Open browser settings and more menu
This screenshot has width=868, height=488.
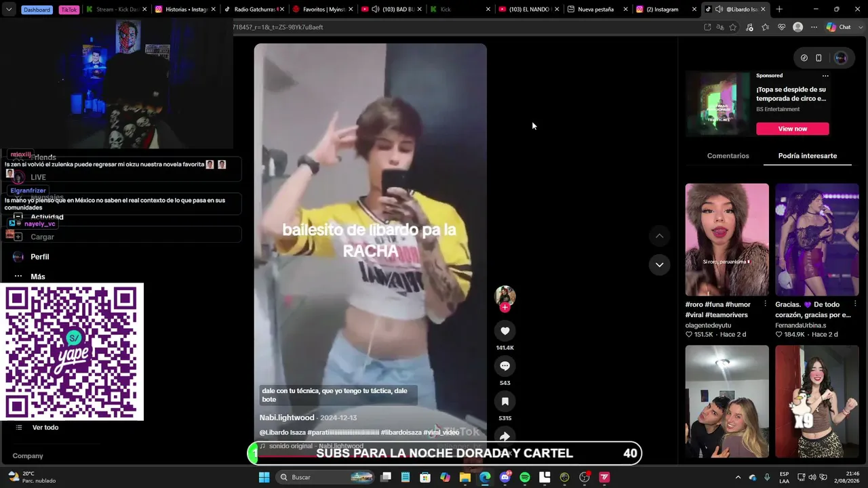[813, 27]
